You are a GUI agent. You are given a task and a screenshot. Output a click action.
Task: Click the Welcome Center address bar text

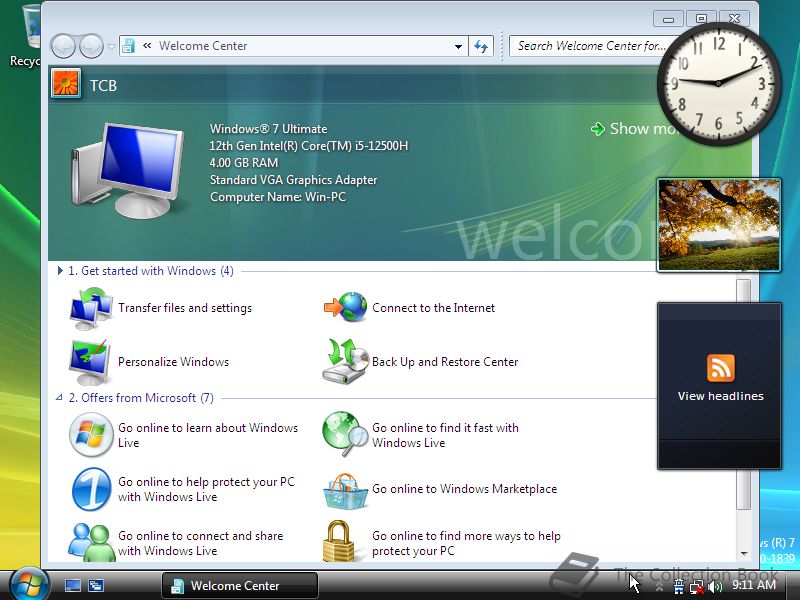(x=203, y=46)
